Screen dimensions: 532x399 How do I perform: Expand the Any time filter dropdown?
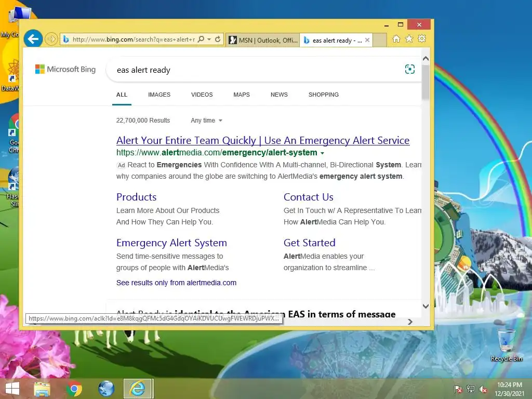(x=206, y=121)
